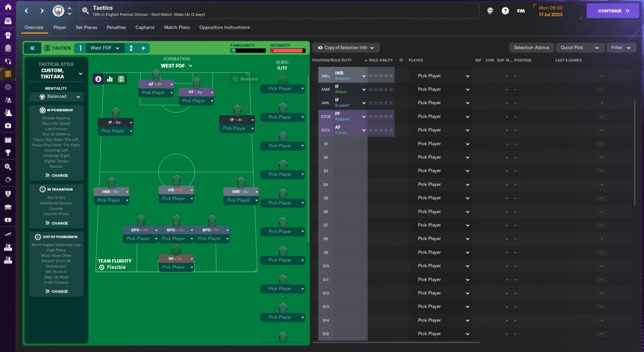Collapse the tactics panel with the double arrow
The image size is (644, 352).
click(x=32, y=48)
